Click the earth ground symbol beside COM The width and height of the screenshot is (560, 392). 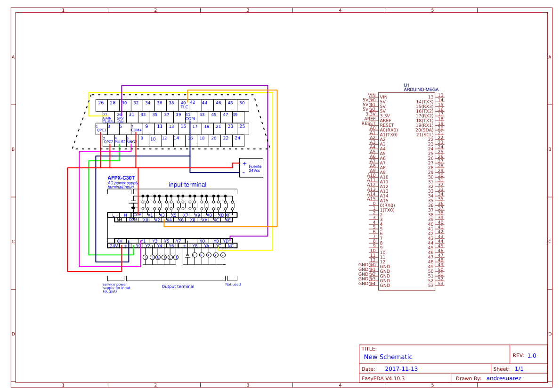click(x=119, y=220)
